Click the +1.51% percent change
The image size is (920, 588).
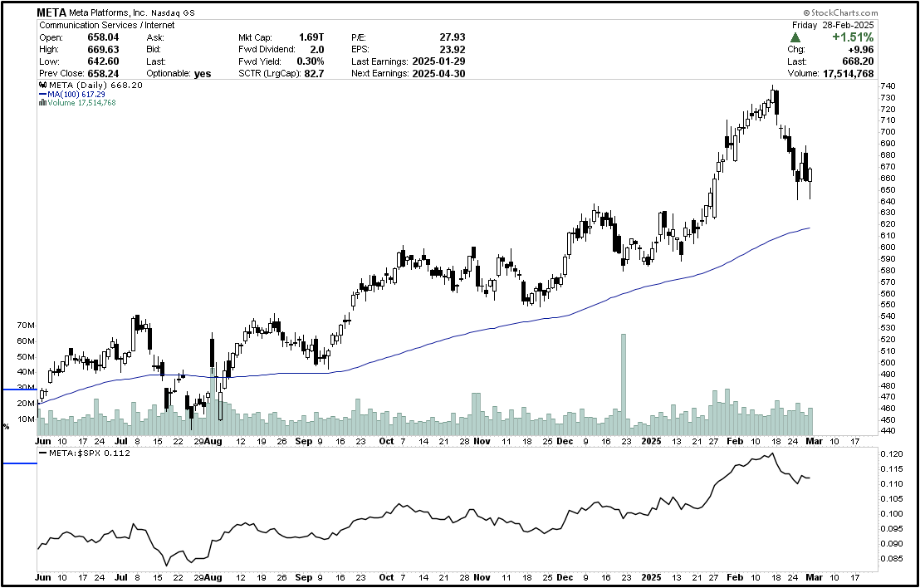tap(853, 37)
